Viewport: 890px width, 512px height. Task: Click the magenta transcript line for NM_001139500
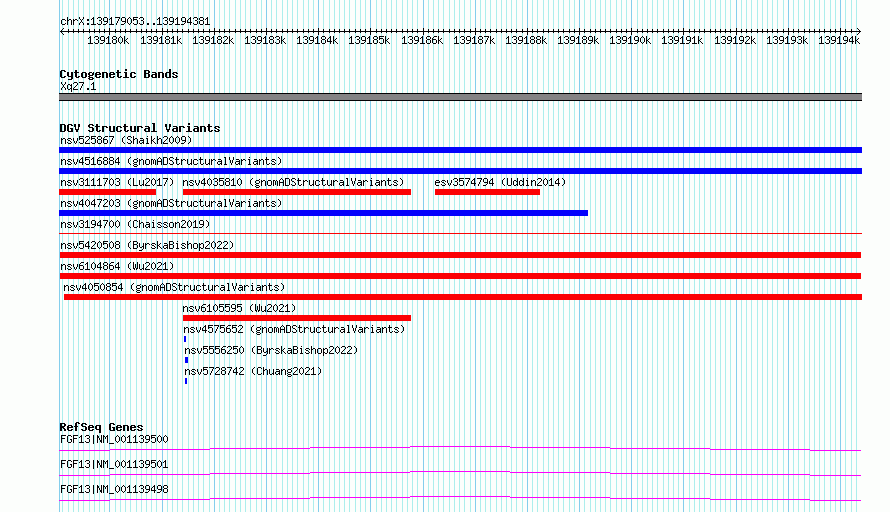[x=460, y=448]
